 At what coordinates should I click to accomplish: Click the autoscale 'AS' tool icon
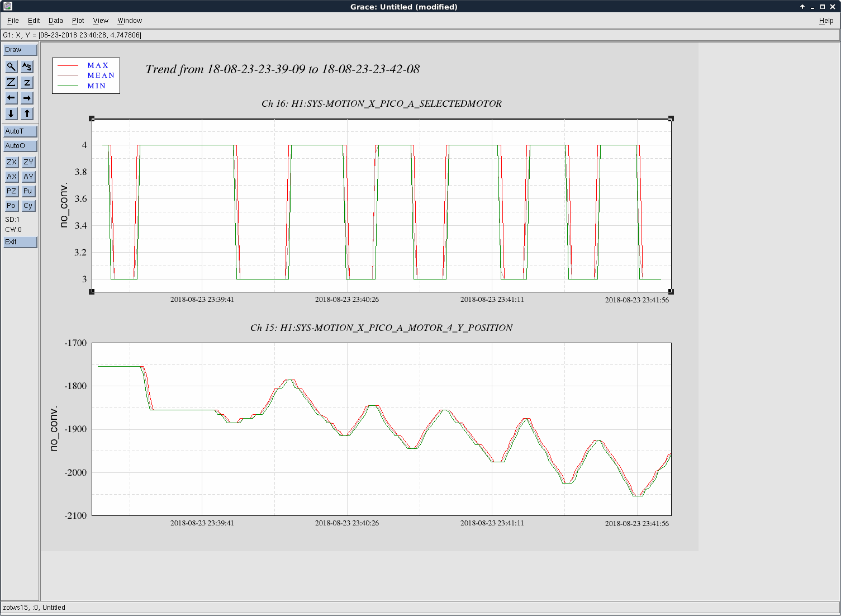(27, 67)
